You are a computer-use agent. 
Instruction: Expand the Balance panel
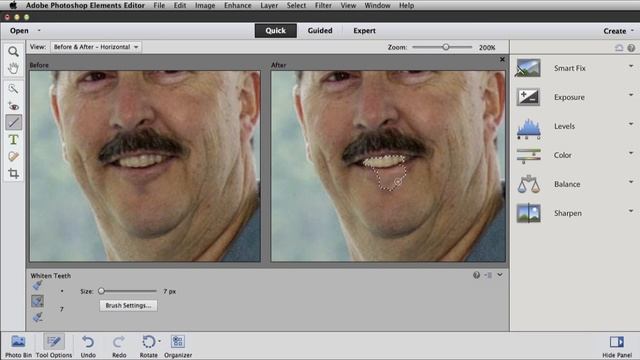point(631,182)
